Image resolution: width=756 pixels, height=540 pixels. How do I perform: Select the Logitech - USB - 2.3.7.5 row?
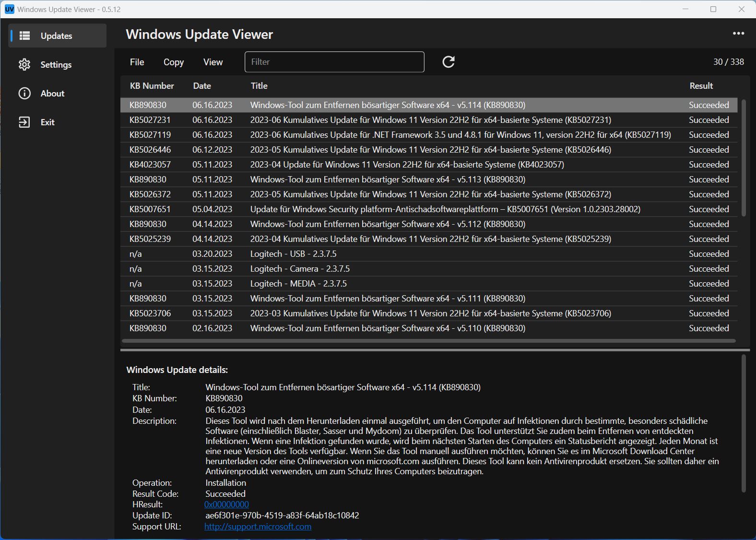tap(429, 254)
